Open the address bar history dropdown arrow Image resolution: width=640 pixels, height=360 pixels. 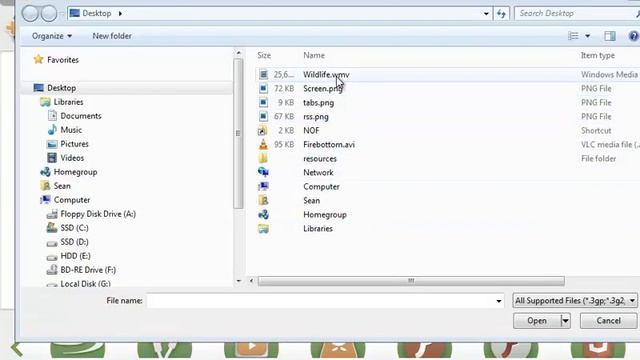tap(486, 13)
